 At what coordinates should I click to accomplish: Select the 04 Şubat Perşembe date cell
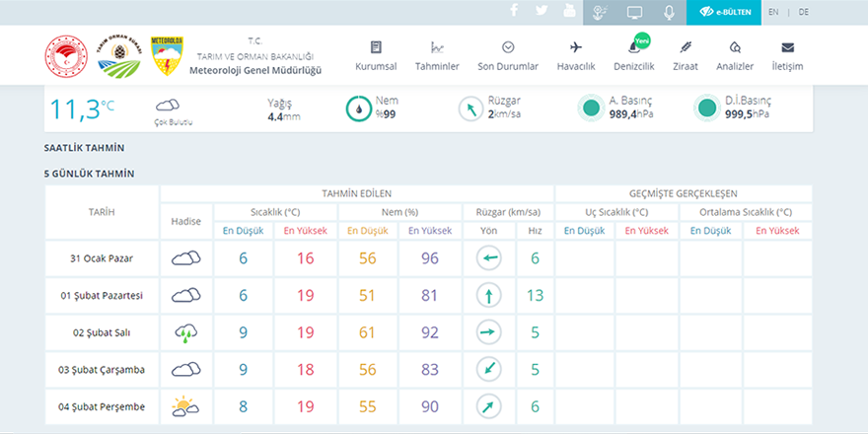pos(102,406)
